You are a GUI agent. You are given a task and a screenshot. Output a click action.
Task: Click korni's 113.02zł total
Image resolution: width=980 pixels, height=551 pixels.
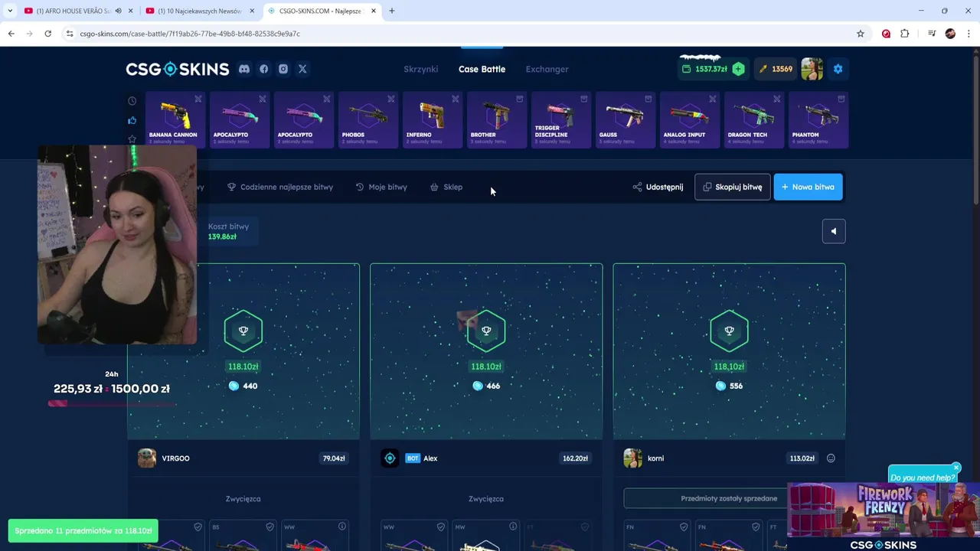[x=802, y=458]
